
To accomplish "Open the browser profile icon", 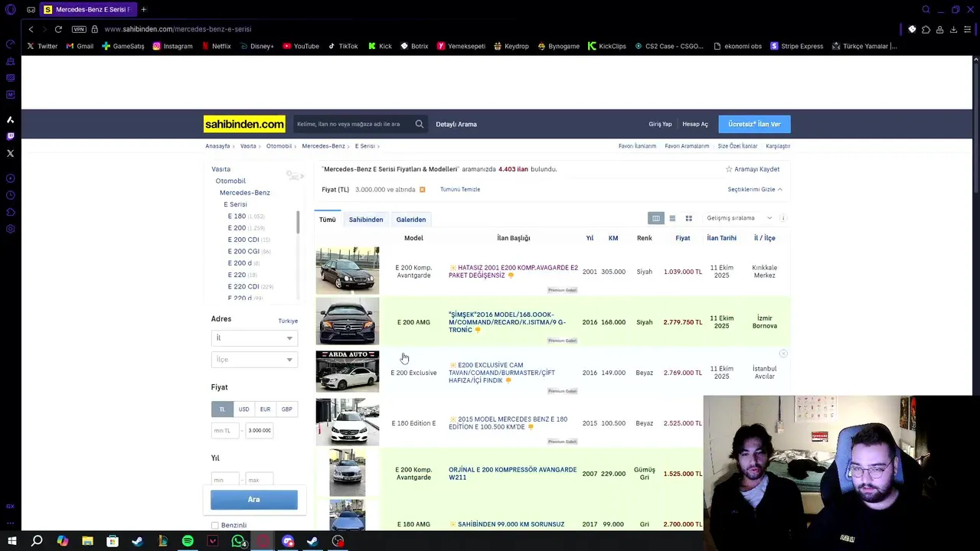I will (939, 29).
